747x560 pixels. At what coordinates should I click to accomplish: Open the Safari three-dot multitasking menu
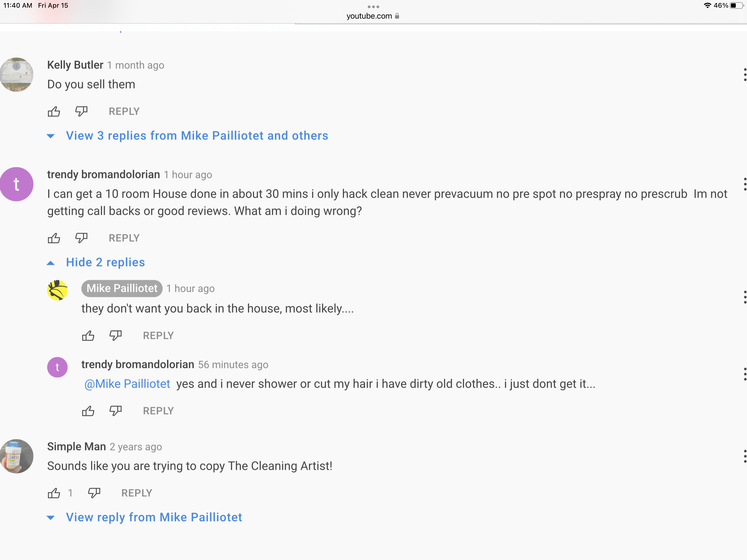point(373,6)
